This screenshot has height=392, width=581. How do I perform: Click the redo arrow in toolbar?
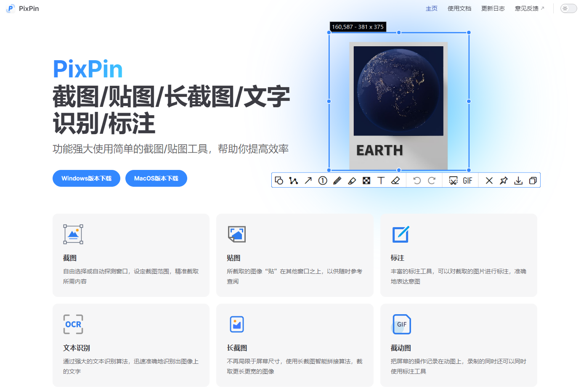point(432,180)
